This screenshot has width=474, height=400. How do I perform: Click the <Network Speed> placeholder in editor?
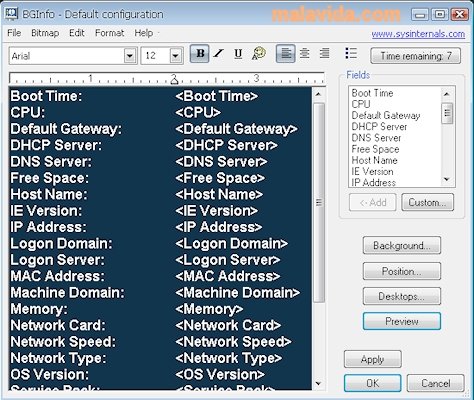[x=233, y=342]
